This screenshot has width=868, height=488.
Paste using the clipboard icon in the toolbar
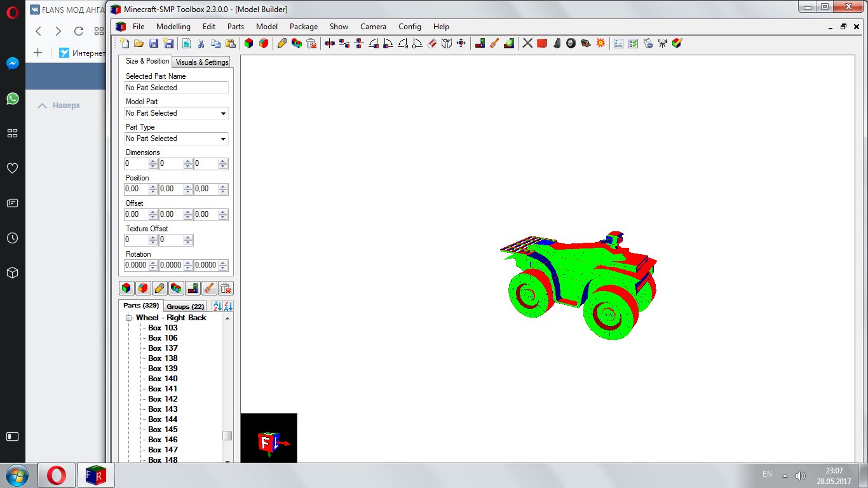point(230,43)
